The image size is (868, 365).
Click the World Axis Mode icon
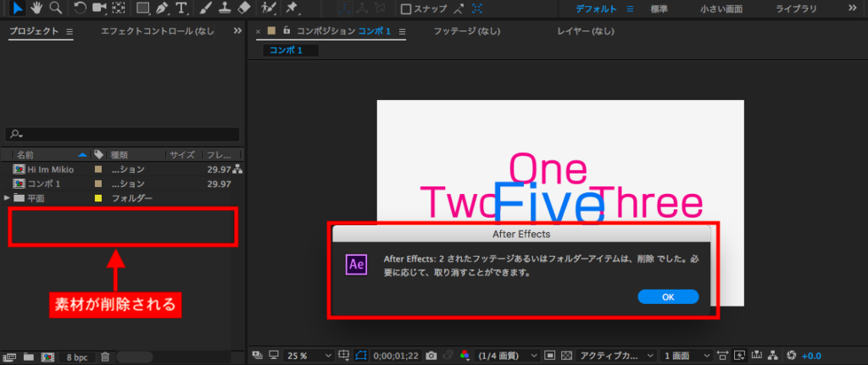click(362, 8)
